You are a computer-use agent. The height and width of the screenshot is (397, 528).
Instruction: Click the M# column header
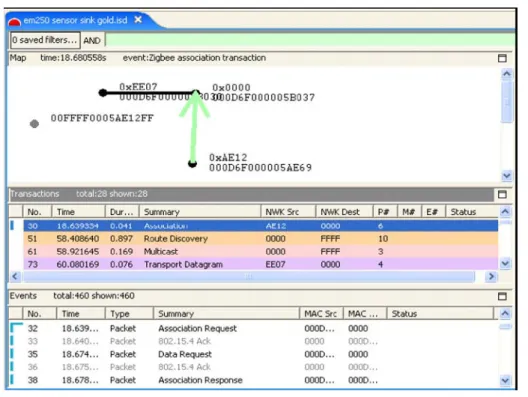[409, 212]
